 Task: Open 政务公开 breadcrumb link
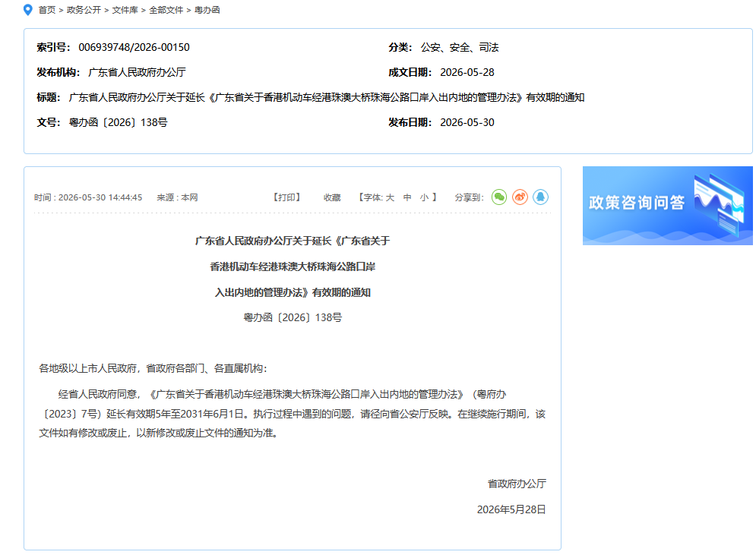84,10
